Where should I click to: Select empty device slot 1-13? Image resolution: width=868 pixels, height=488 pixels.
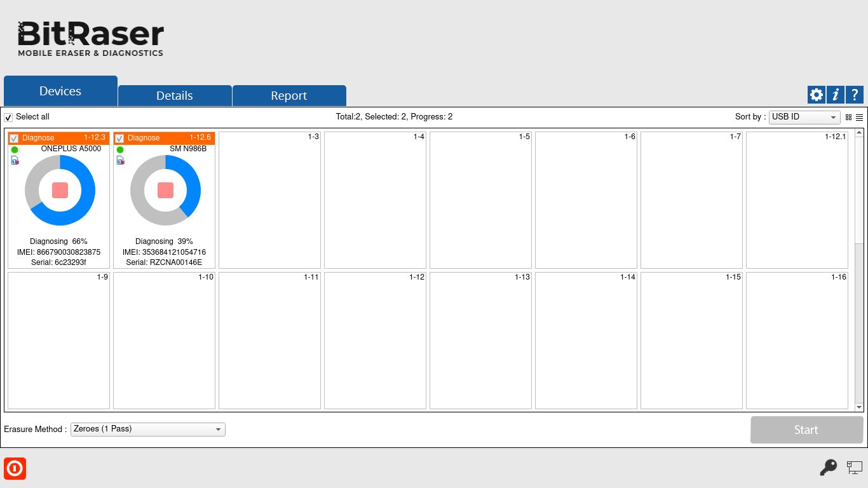(x=480, y=341)
